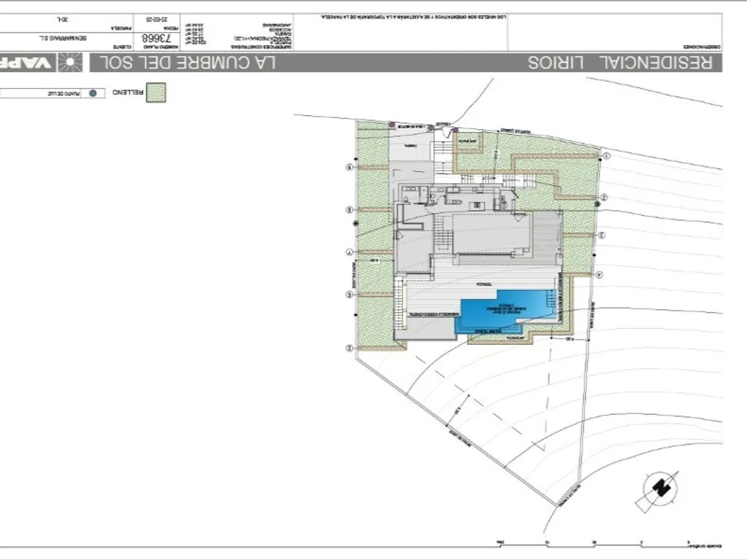Click section marker circle 3
Viewport: 747px width, 560px height.
[602, 235]
